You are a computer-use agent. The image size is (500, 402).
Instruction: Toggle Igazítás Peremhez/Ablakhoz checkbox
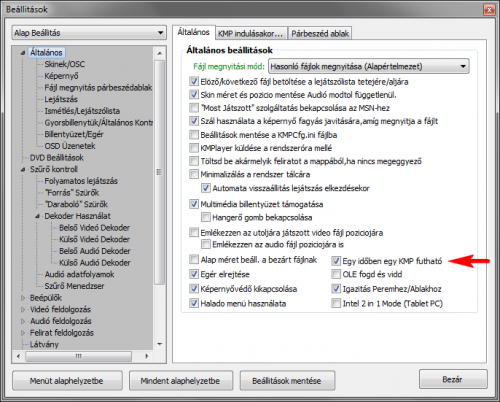(336, 289)
